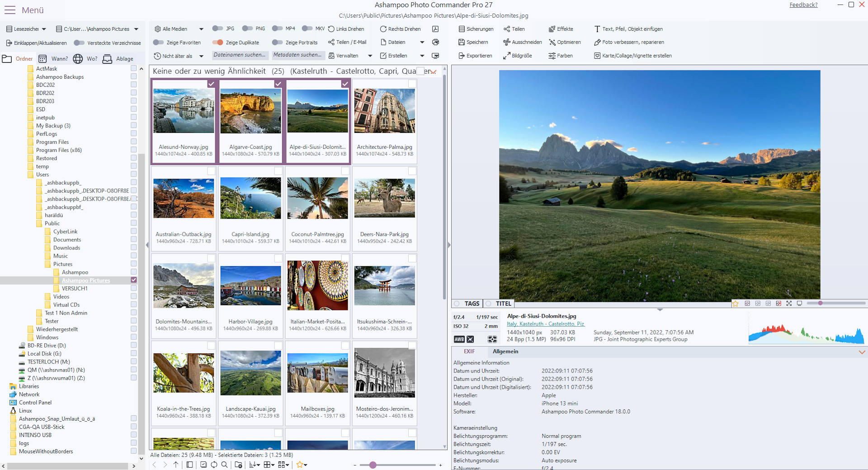Start the slideshow monitor icon
868x470 pixels.
435,56
